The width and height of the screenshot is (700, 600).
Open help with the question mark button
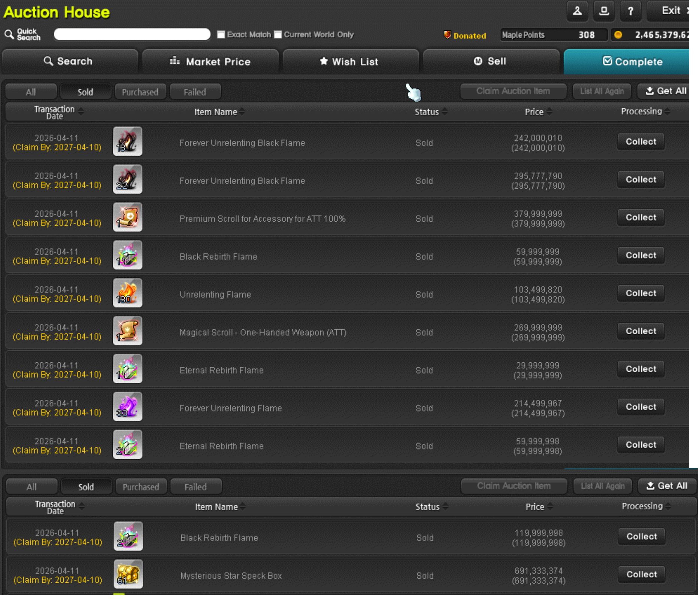click(630, 11)
